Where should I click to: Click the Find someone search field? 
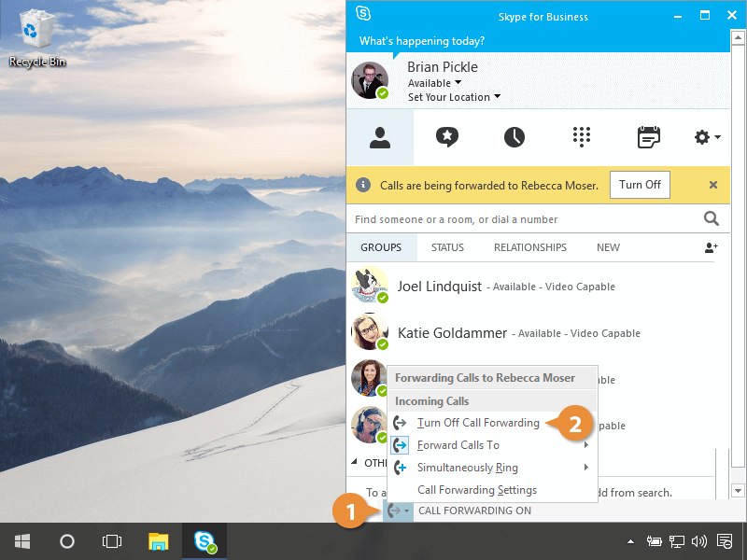(x=523, y=219)
